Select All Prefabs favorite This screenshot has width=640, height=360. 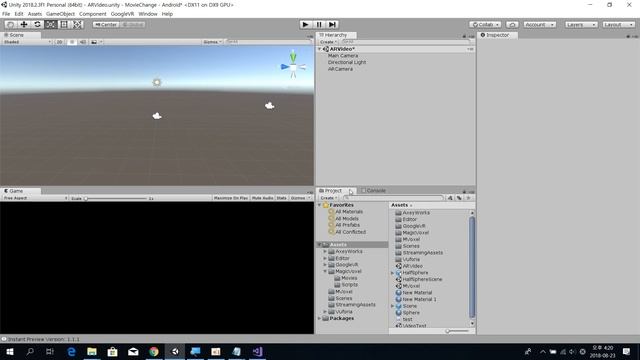(347, 225)
